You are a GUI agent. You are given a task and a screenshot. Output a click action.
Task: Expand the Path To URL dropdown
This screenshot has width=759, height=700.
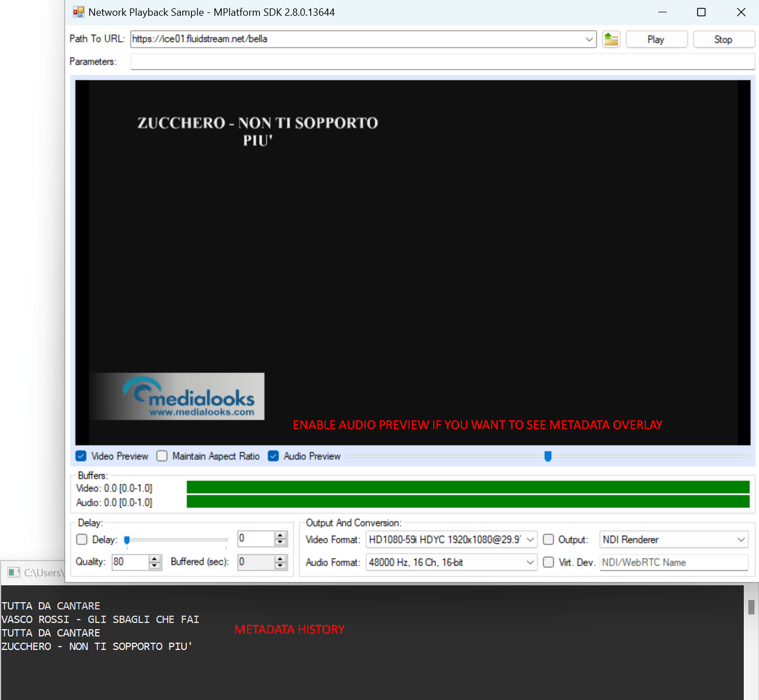pyautogui.click(x=589, y=39)
